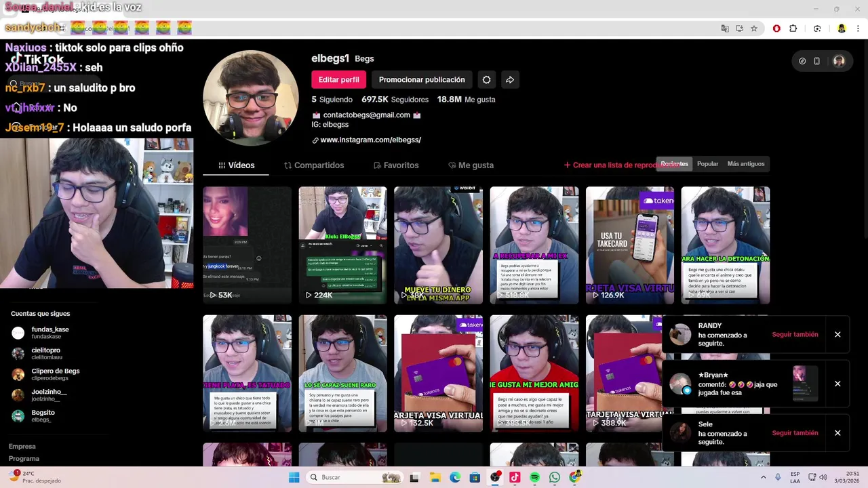Click Seguir también next to Sele
The image size is (868, 488).
(795, 433)
